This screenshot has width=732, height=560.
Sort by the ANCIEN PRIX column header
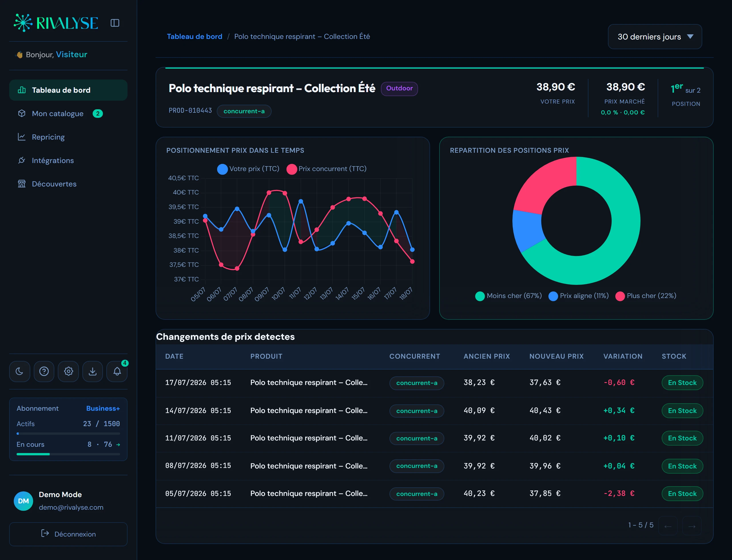[487, 356]
